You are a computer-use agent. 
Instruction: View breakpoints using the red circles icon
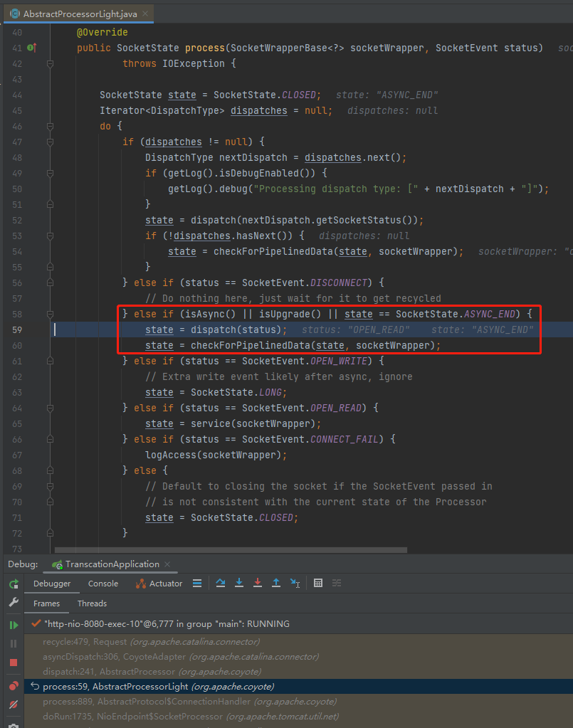click(x=14, y=686)
